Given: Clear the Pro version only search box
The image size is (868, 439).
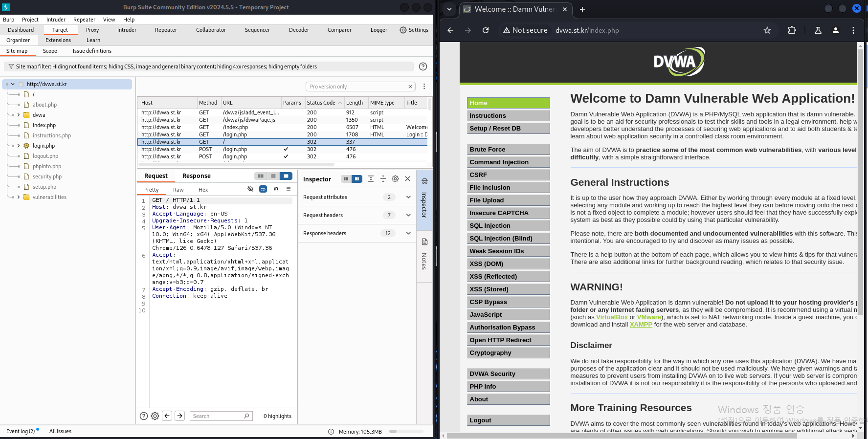Looking at the screenshot, I should (410, 87).
